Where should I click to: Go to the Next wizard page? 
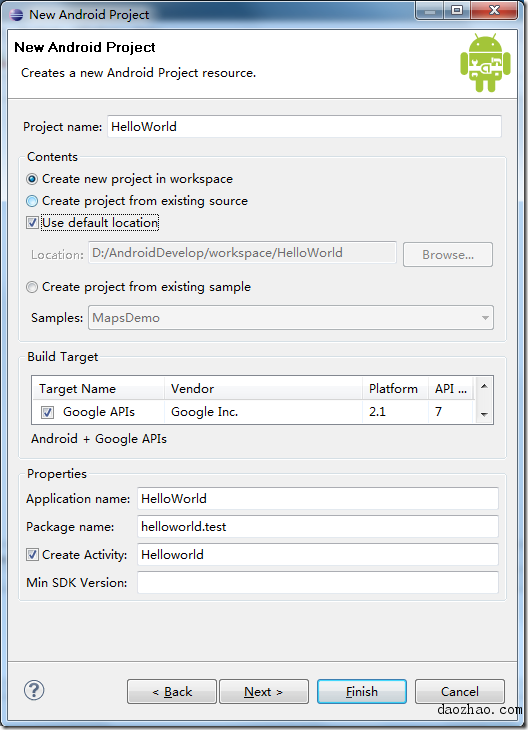[264, 691]
